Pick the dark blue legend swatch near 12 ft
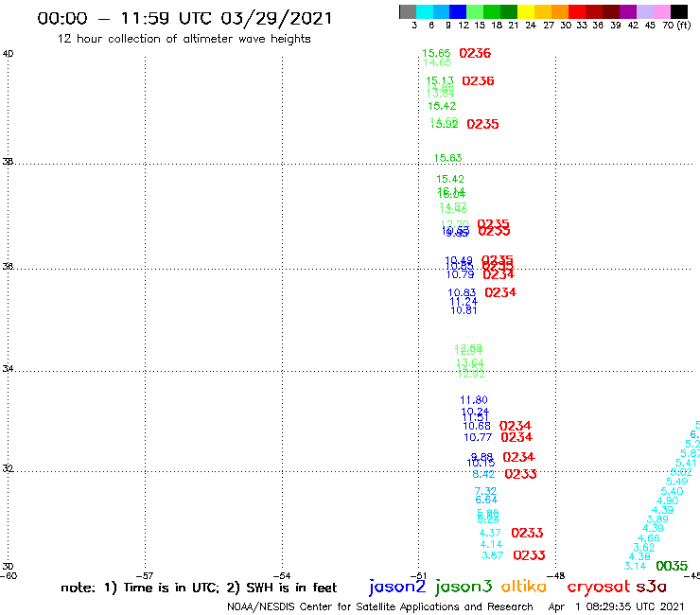Viewport: 700px width, 615px height. point(458,11)
